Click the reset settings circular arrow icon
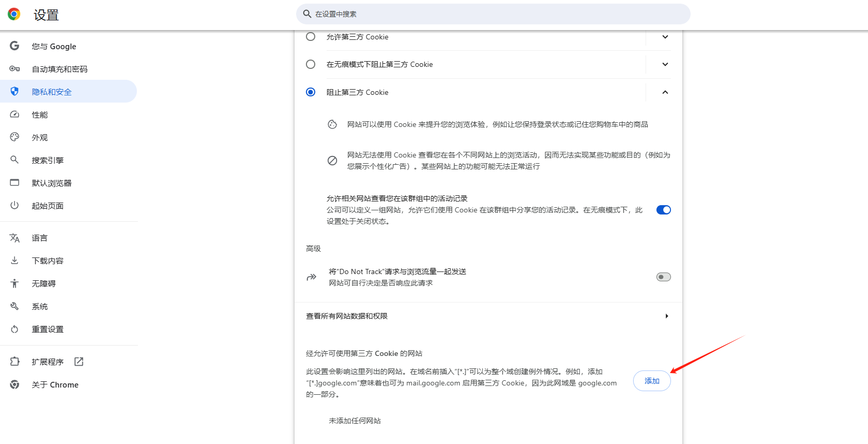The width and height of the screenshot is (868, 444). pos(15,329)
